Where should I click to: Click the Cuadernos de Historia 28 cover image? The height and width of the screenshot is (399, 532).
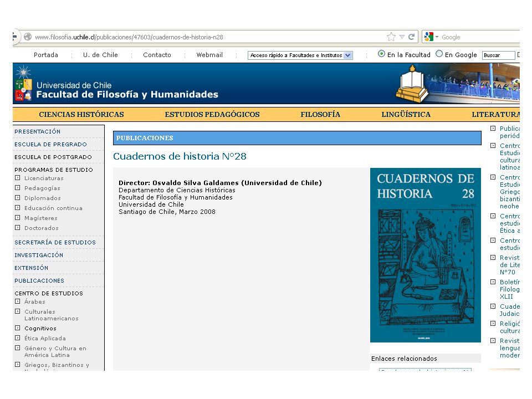pyautogui.click(x=426, y=255)
